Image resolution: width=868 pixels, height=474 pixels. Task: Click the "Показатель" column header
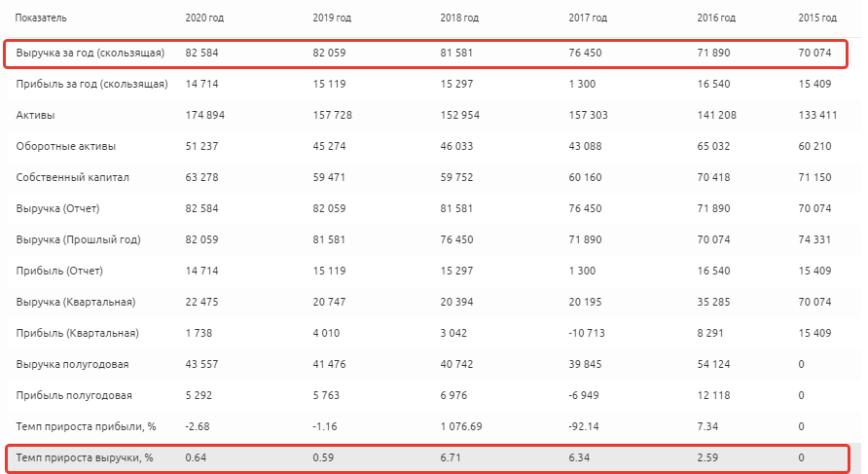[x=42, y=18]
